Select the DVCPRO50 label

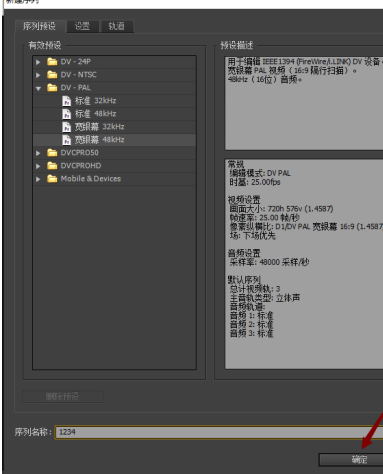80,153
